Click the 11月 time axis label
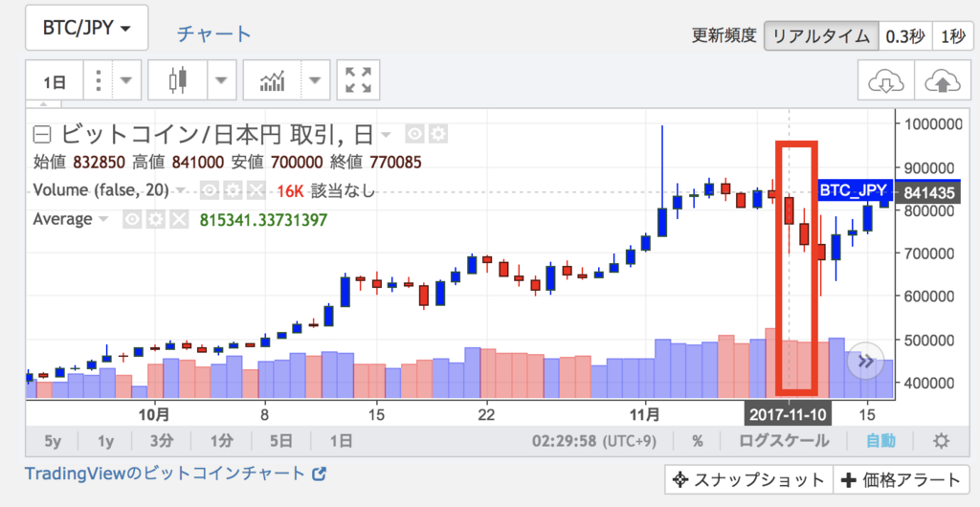The image size is (980, 507). pos(644,413)
